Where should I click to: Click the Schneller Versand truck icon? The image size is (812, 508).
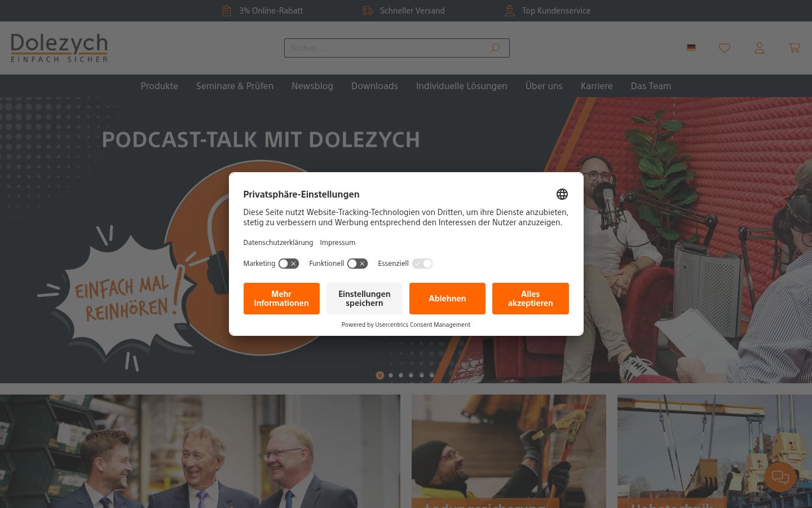tap(368, 11)
